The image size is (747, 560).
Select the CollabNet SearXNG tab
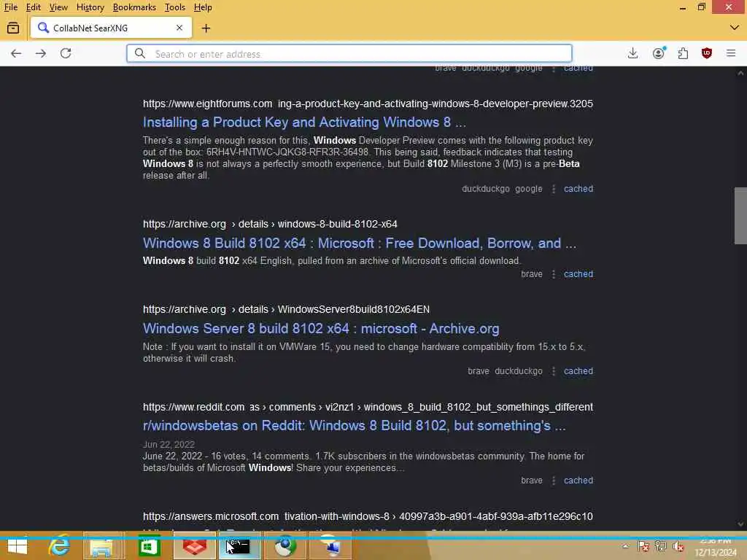[111, 28]
